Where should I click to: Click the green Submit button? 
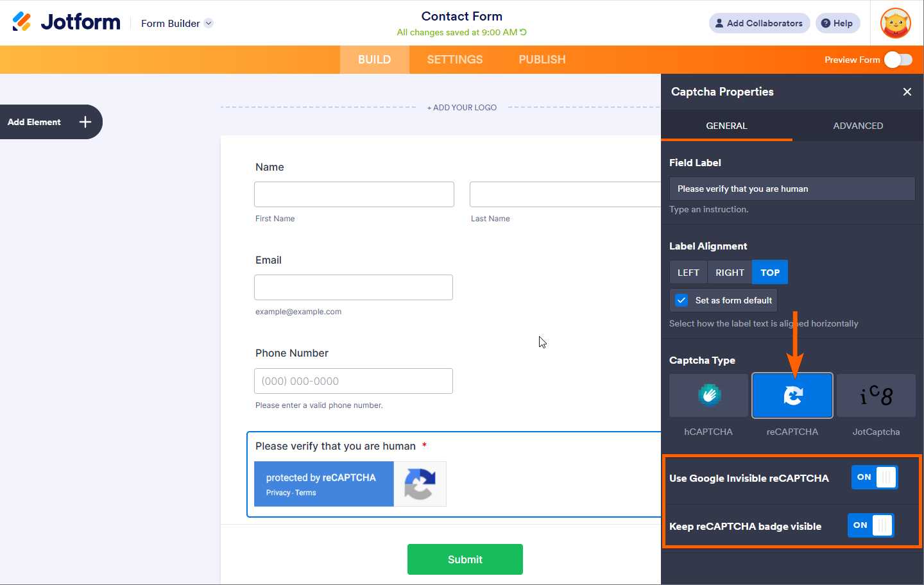465,559
